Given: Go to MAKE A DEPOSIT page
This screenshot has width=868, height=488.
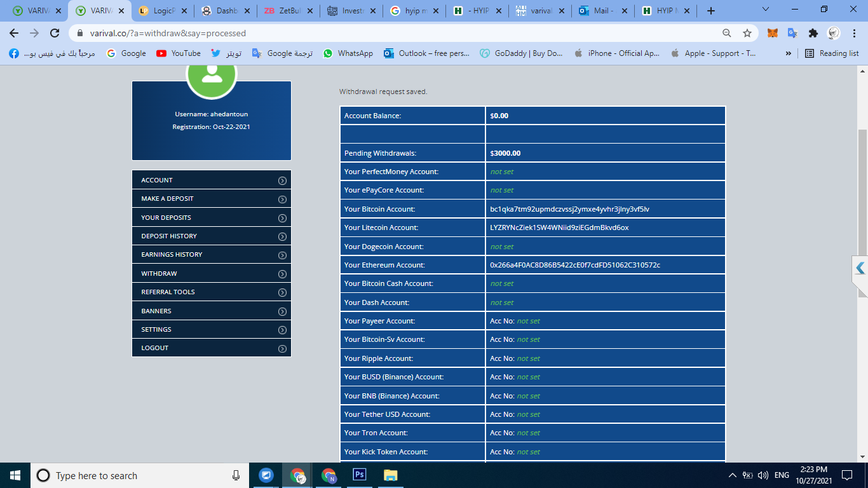Looking at the screenshot, I should (x=211, y=199).
